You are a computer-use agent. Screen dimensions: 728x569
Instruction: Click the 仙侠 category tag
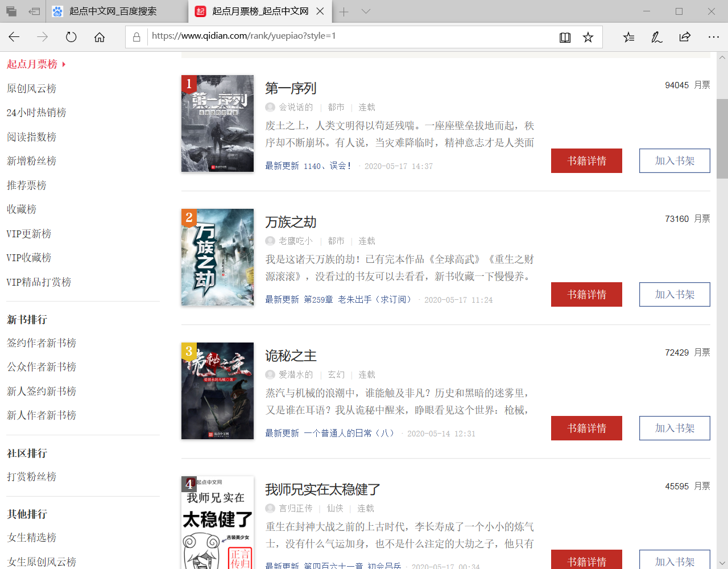point(335,509)
